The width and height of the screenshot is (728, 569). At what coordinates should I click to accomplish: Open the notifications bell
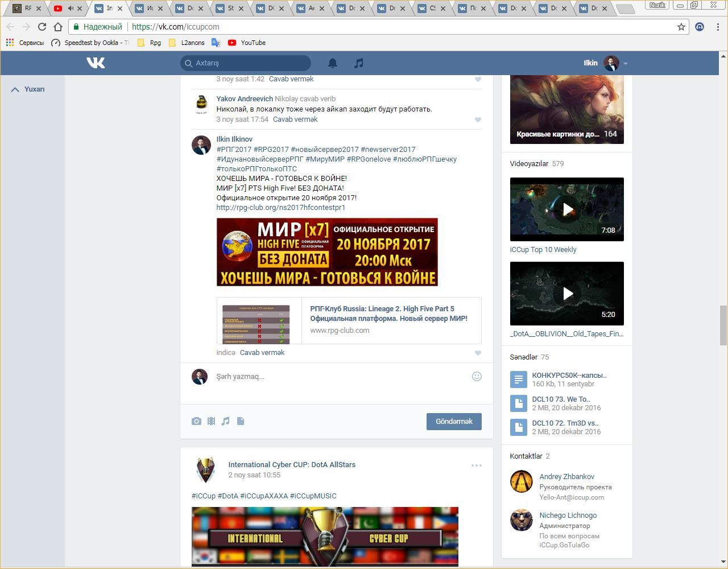click(333, 63)
